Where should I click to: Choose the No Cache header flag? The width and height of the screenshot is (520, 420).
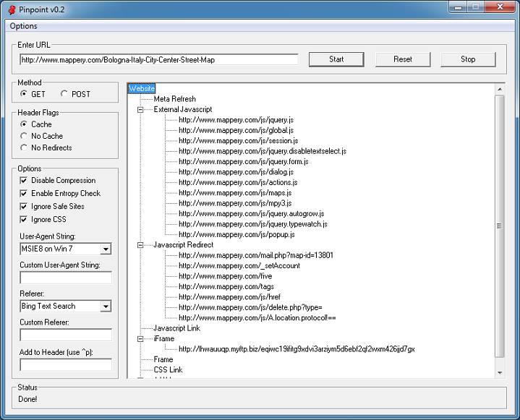[24, 136]
